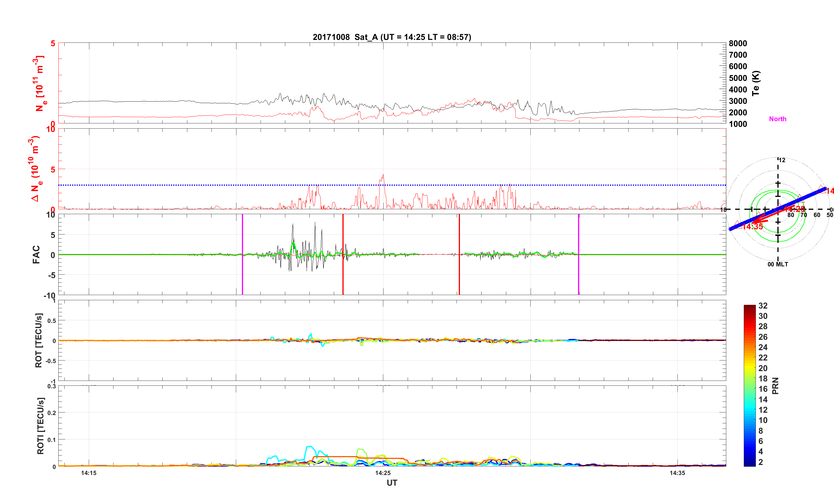Click the 5000 tick on the Te axis
Image resolution: width=834 pixels, height=504 pixels.
pos(738,78)
